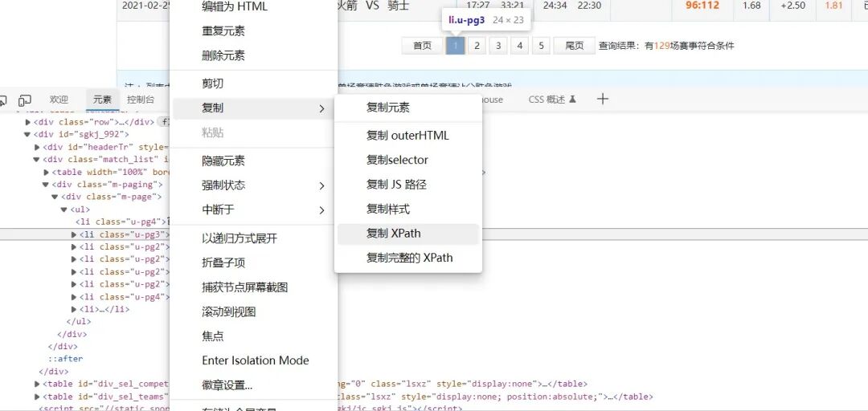Click 129 result count text
The width and height of the screenshot is (868, 411).
[x=662, y=46]
